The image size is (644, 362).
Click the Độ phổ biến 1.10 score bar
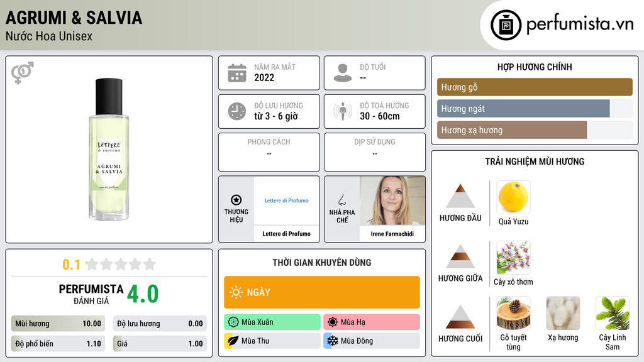coord(58,344)
